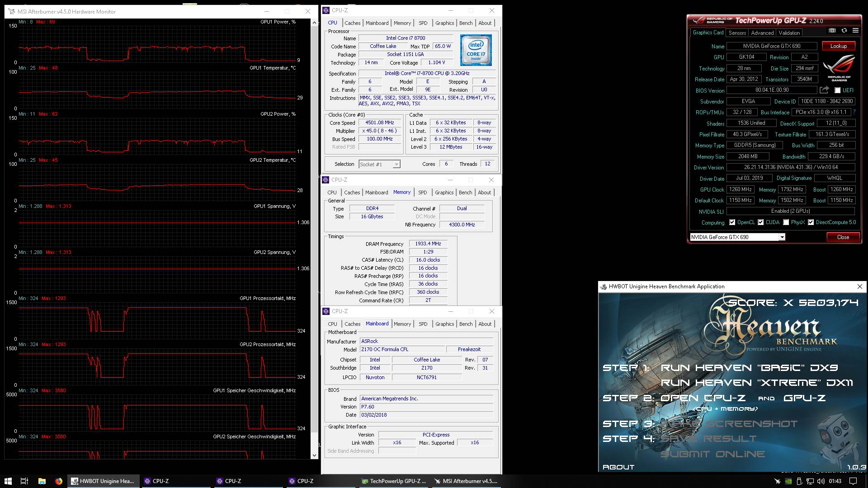The image size is (868, 488).
Task: Toggle DirectCompute 5.0 checkbox
Action: click(x=811, y=222)
